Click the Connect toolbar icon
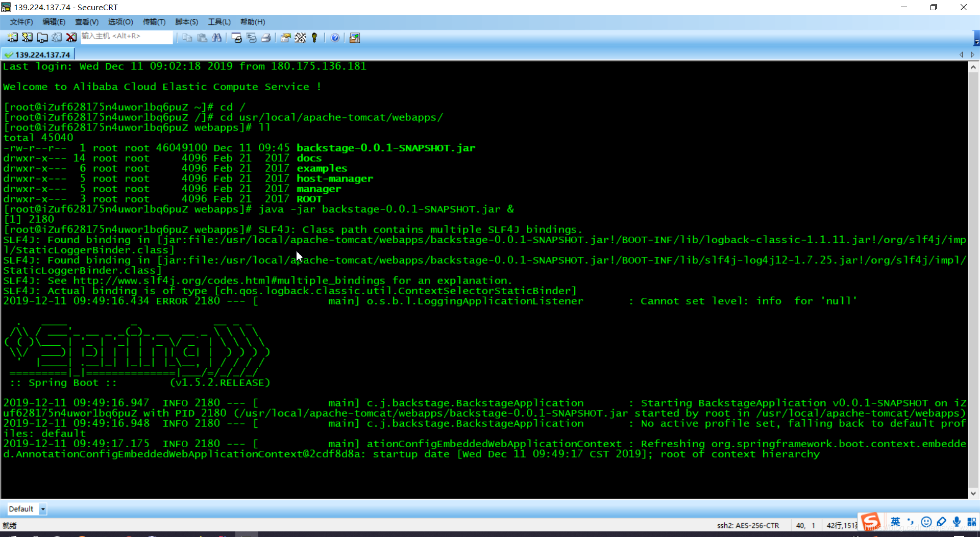Viewport: 980px width, 537px height. [x=12, y=38]
